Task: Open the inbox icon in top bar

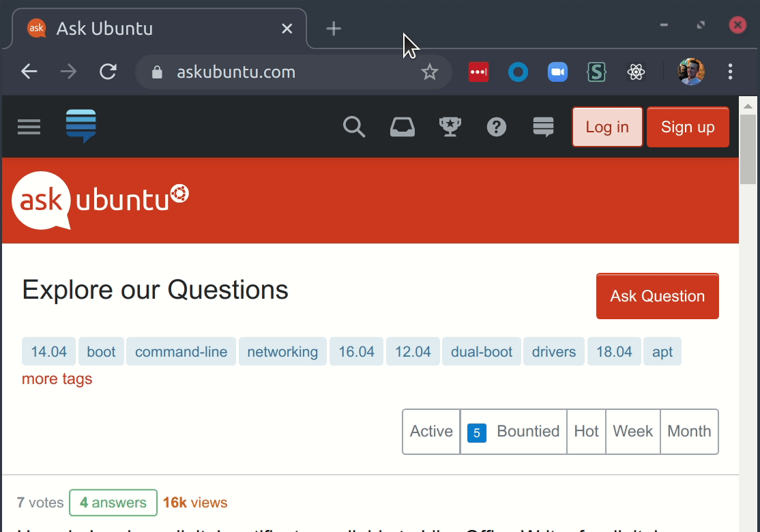Action: click(x=403, y=127)
